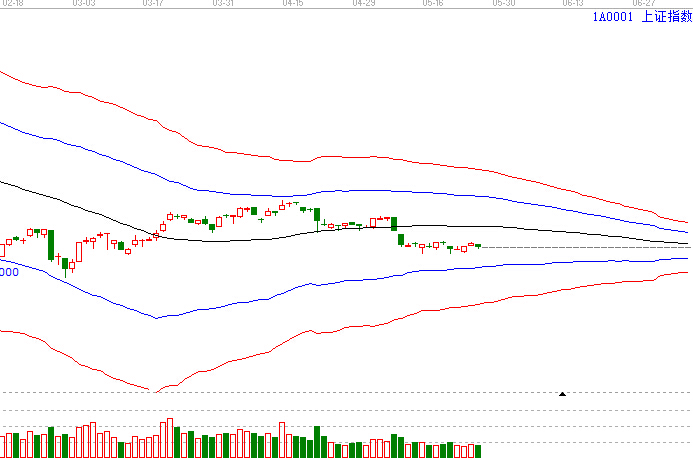This screenshot has width=693, height=458.
Task: Select the tall green candlestick below 04-15
Action: pyautogui.click(x=317, y=214)
